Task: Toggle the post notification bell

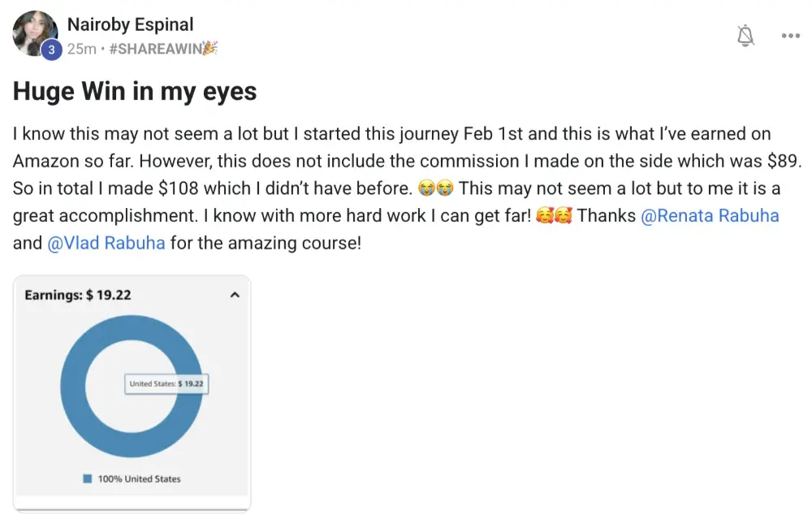Action: click(745, 36)
